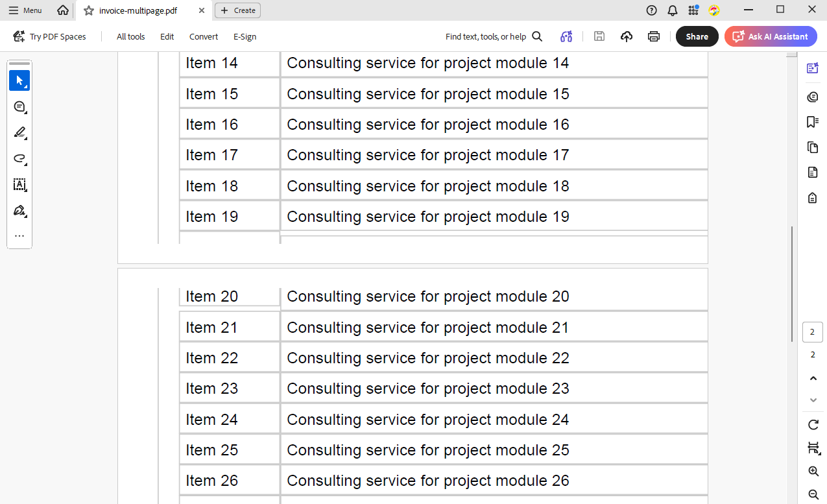Print the document with printer icon
The width and height of the screenshot is (827, 504).
point(654,36)
